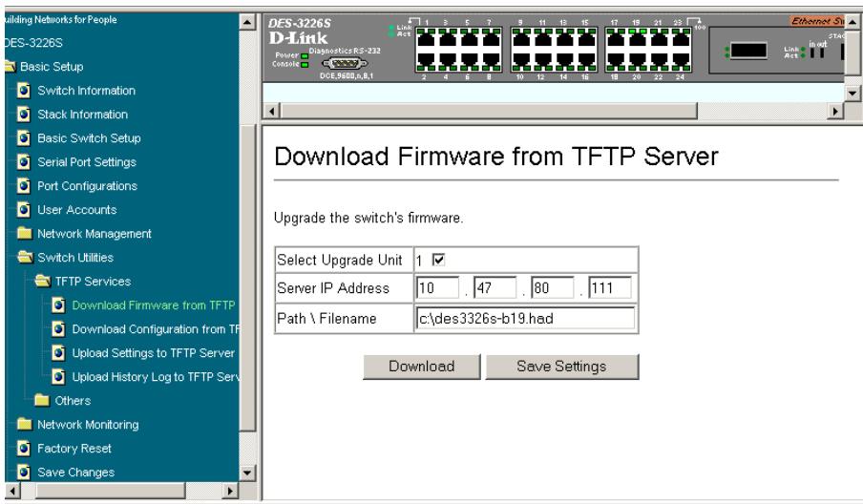Select Download Configuration from TFTP link

(x=156, y=329)
